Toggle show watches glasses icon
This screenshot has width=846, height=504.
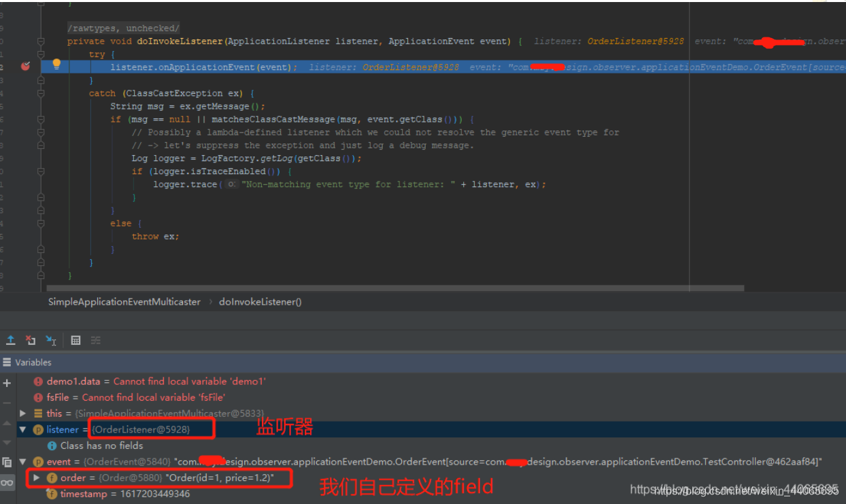(x=7, y=482)
